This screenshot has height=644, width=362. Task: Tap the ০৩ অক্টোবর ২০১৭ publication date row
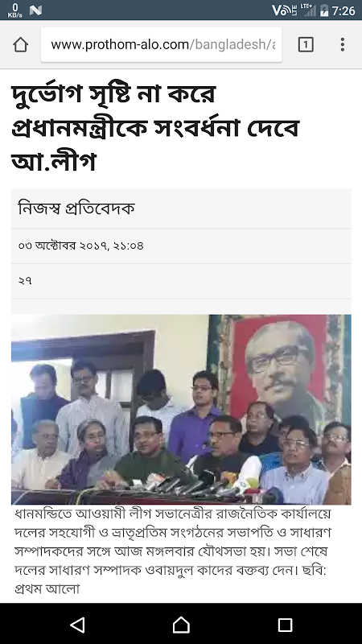(x=181, y=246)
